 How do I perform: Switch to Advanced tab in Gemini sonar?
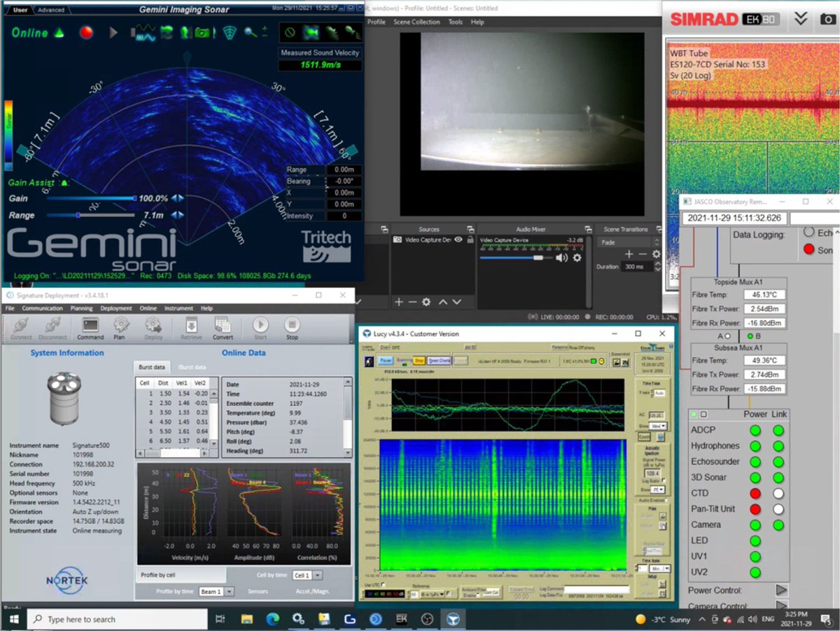tap(50, 10)
